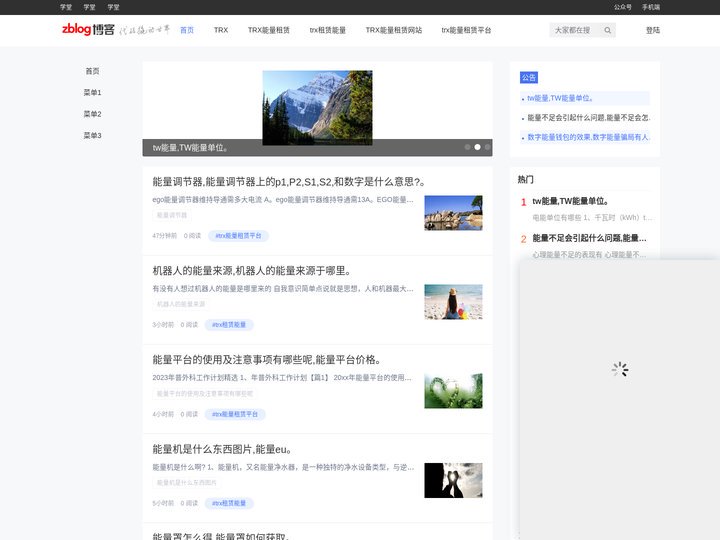Click the loading spinner in the popup panel

(620, 370)
